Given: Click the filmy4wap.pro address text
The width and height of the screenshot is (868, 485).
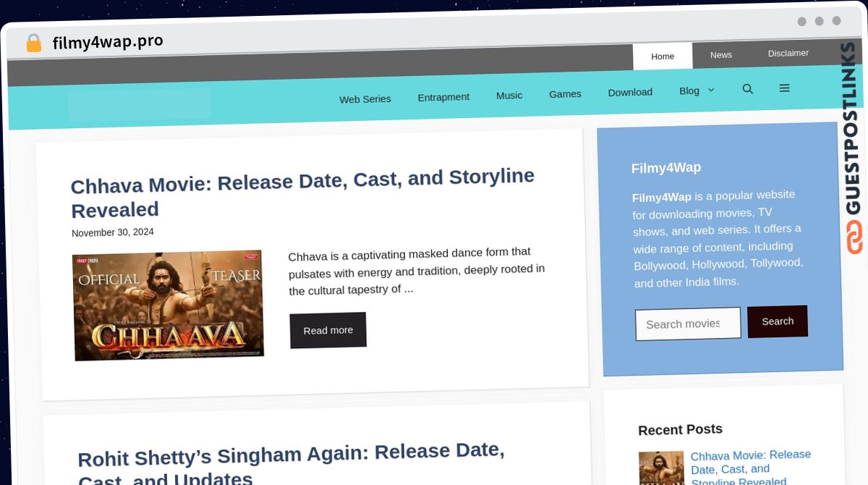Looking at the screenshot, I should (108, 42).
